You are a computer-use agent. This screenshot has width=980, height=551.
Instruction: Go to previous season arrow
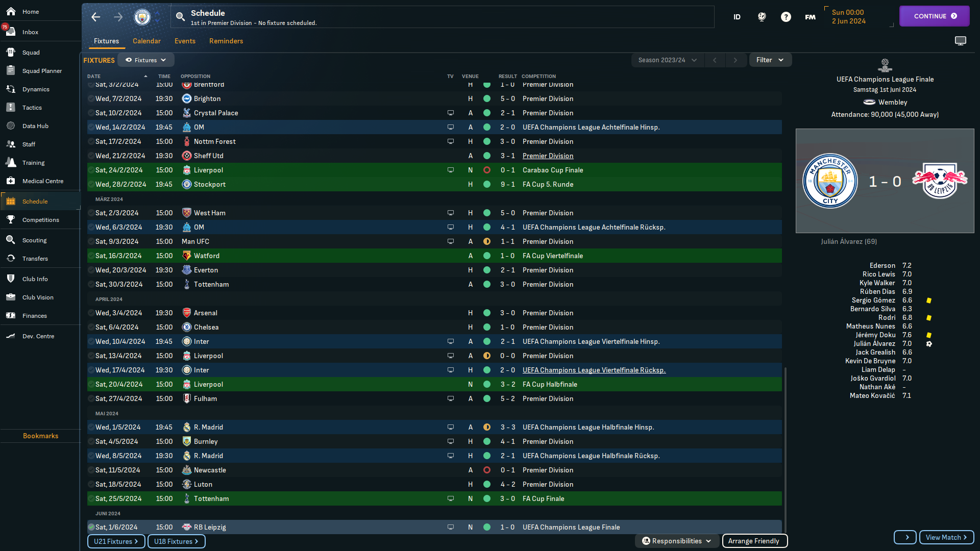715,60
